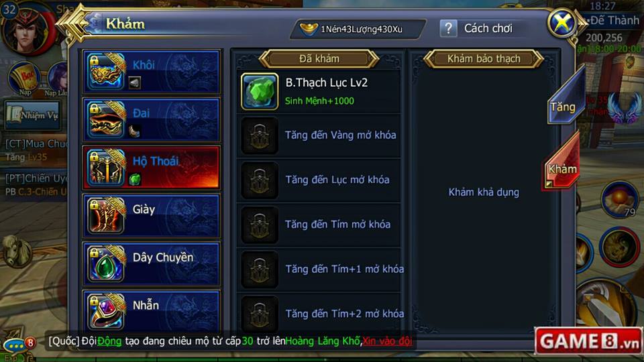644x362 pixels.
Task: Open the Nhiệm Vụ quest button
Action: tap(34, 115)
